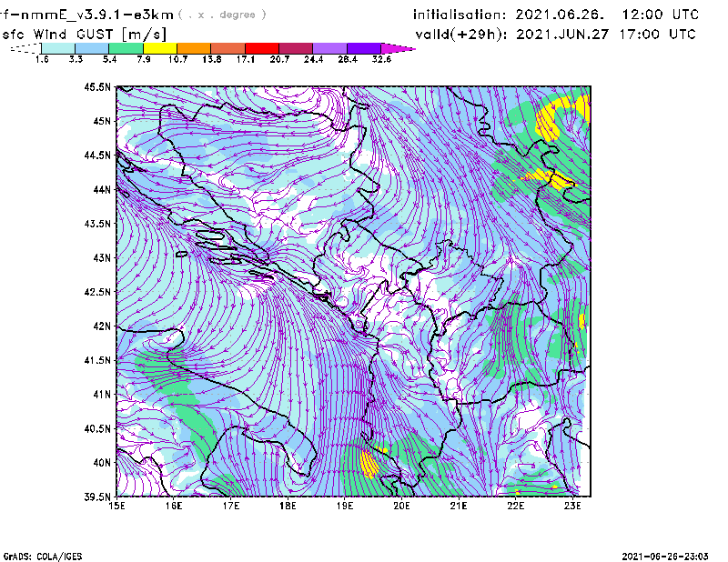The width and height of the screenshot is (728, 562).
Task: Click the legend value "20.7"
Action: pos(279,59)
